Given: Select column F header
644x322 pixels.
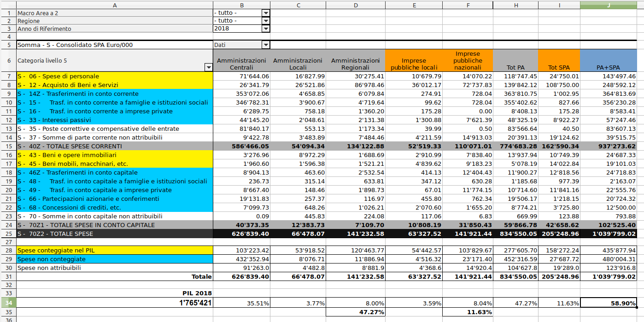Looking at the screenshot, I should point(468,5).
